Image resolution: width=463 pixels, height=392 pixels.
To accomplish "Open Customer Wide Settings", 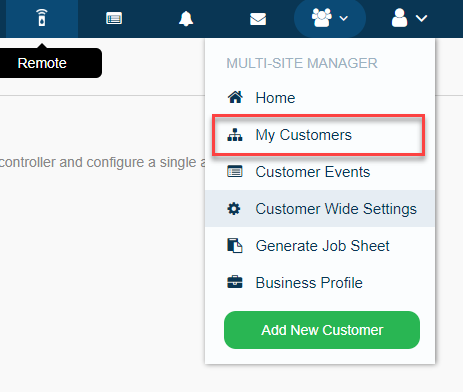I will [x=320, y=209].
